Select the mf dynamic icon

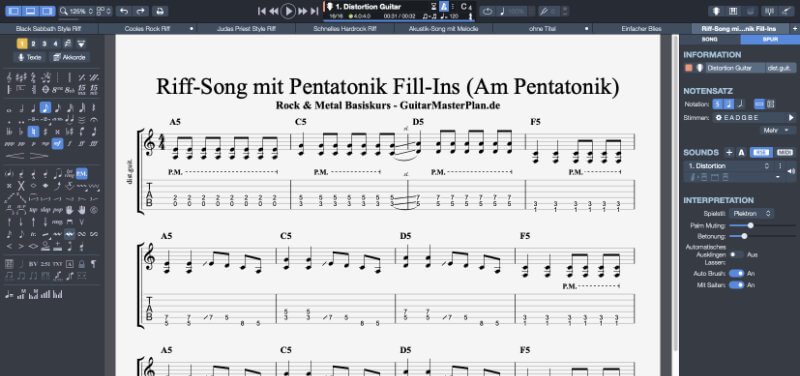click(x=57, y=144)
